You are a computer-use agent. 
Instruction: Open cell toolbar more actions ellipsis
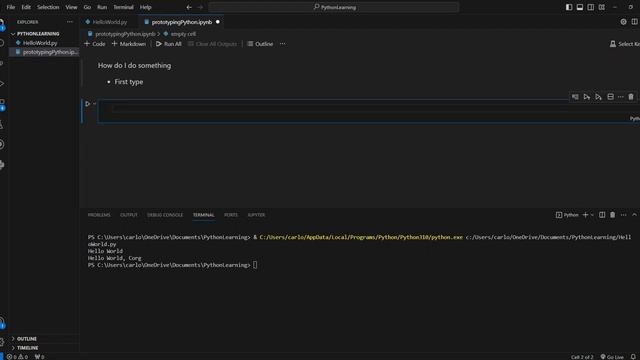pos(621,97)
